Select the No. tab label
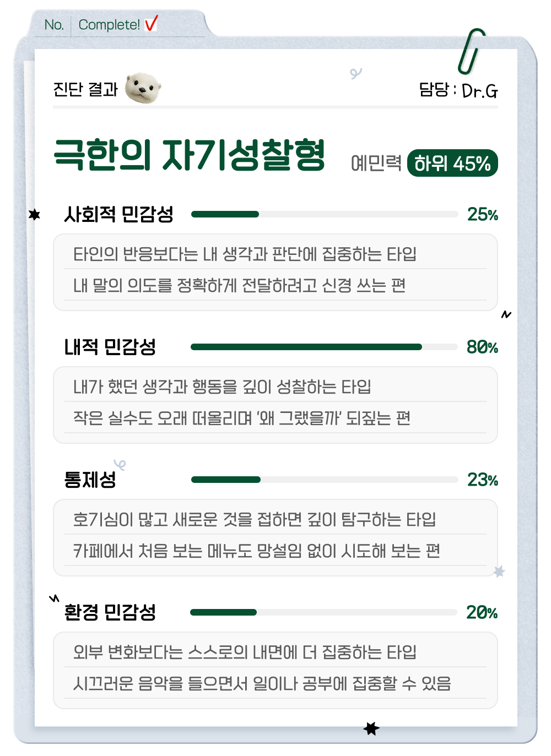 point(54,25)
